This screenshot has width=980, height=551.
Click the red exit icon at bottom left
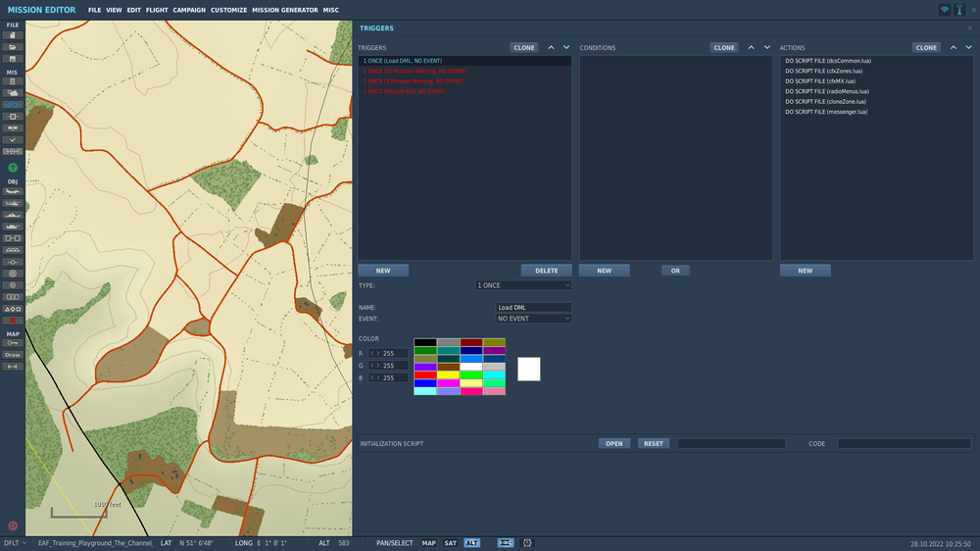pyautogui.click(x=13, y=526)
